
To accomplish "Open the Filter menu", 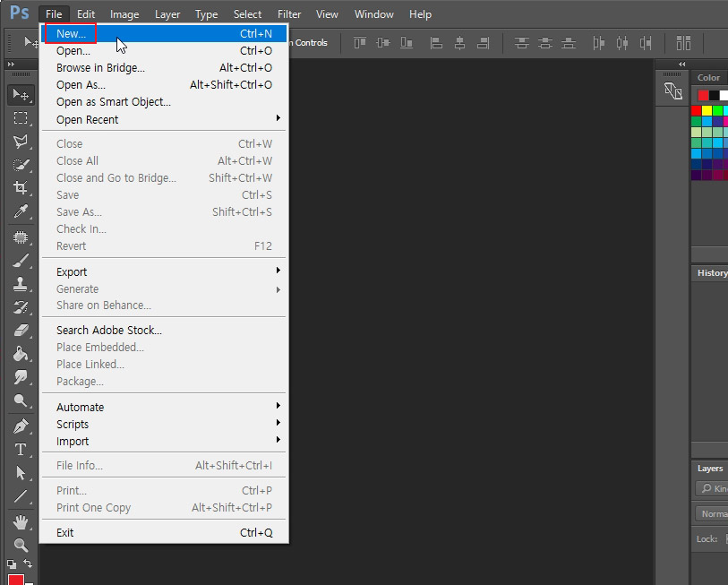I will (289, 14).
